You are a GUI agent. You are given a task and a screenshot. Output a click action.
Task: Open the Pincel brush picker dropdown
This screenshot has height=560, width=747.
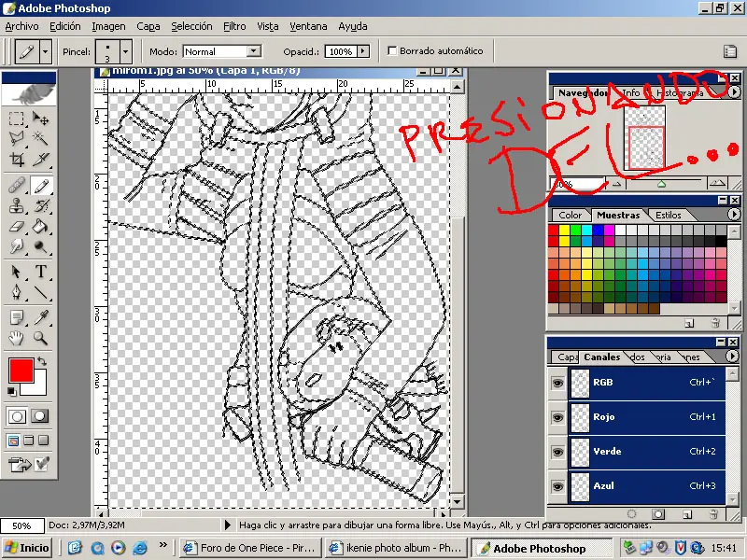pos(125,51)
